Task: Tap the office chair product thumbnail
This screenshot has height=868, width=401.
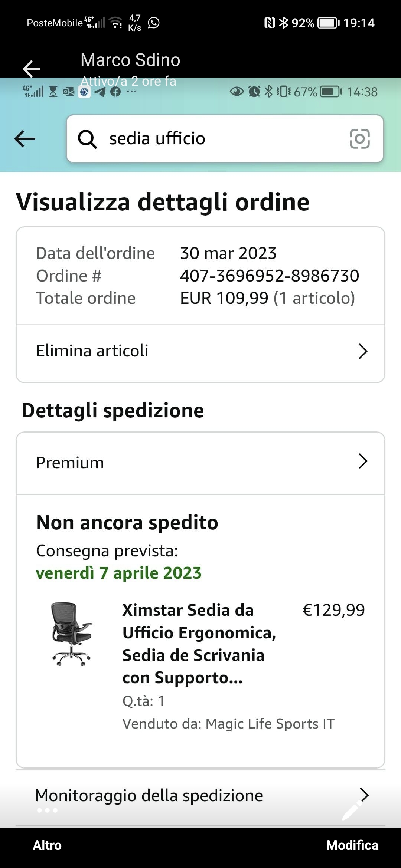Action: 72,634
